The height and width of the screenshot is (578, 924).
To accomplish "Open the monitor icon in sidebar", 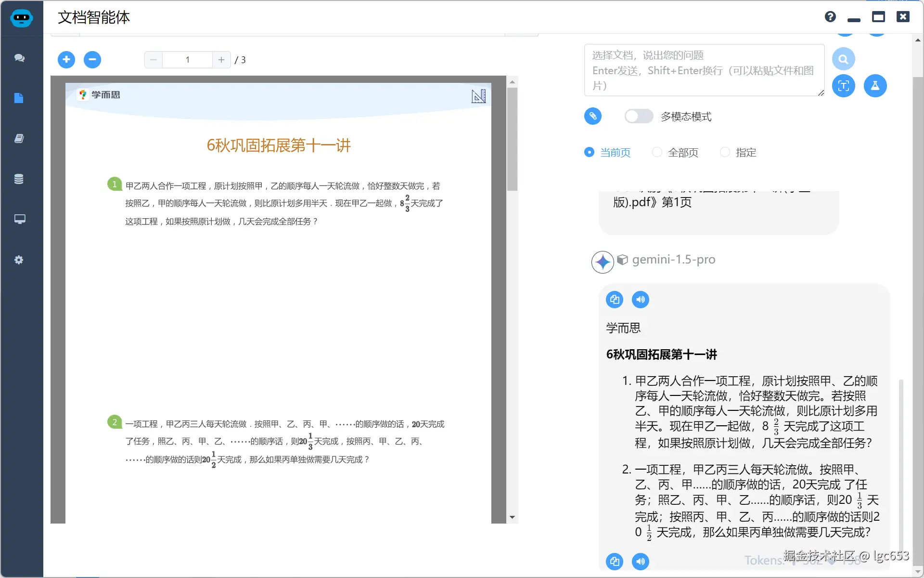I will [19, 219].
